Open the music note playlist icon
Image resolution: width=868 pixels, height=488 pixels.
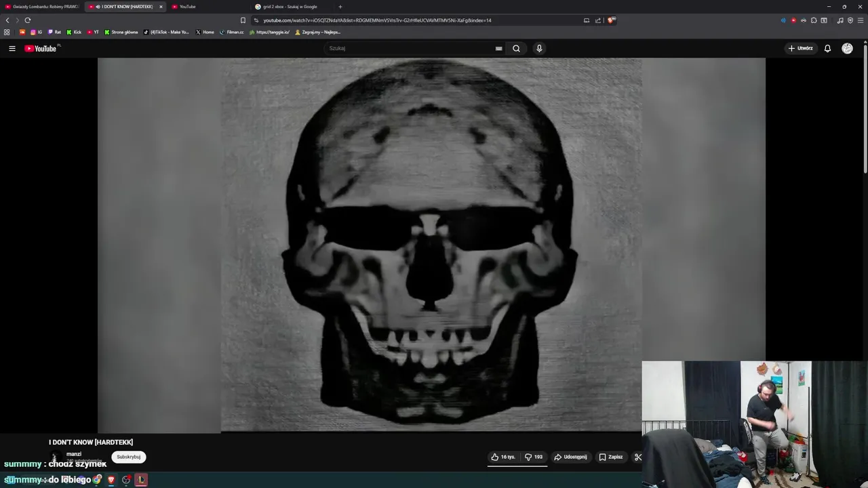840,20
